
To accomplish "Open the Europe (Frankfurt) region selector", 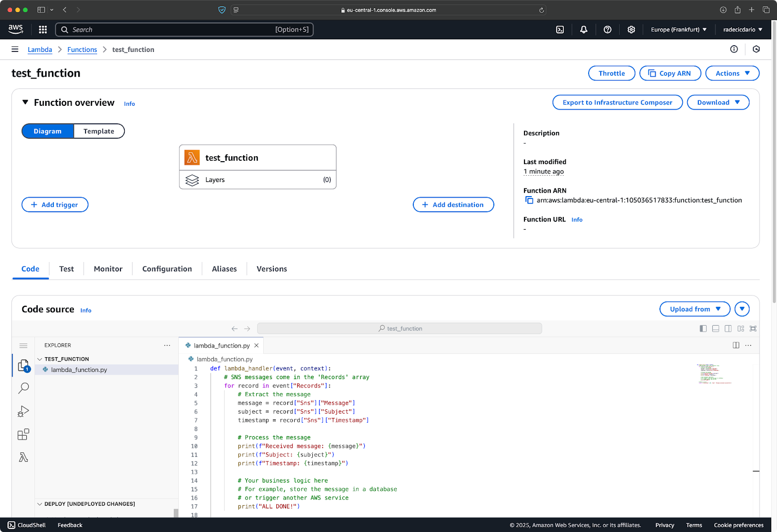I will (678, 30).
